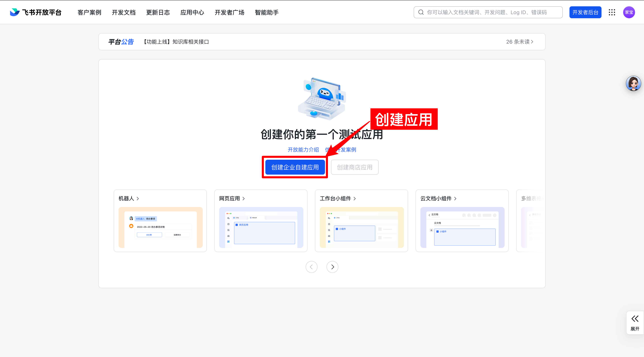Open 智能助手 in the top navigation
The image size is (644, 357).
[267, 12]
